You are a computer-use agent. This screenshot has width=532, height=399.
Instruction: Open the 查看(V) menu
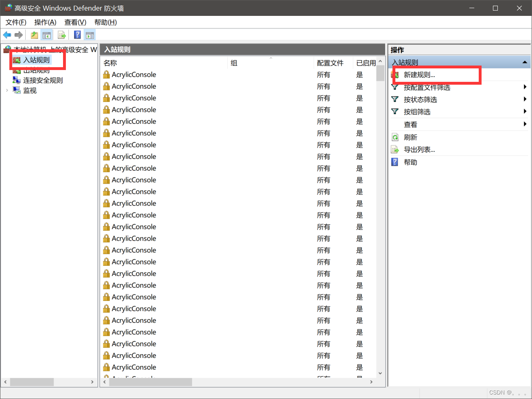(75, 22)
